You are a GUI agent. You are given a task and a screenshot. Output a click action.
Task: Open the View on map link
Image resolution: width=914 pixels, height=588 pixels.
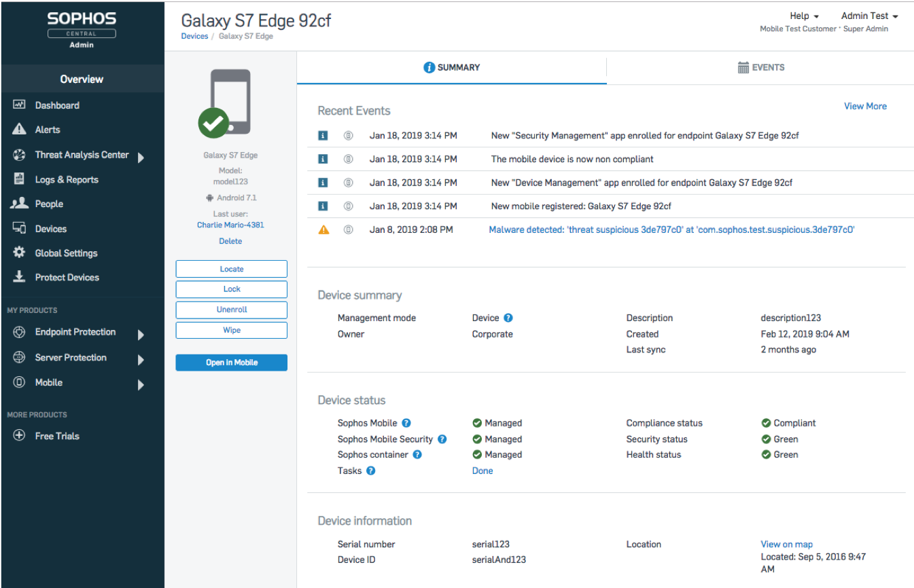[786, 544]
